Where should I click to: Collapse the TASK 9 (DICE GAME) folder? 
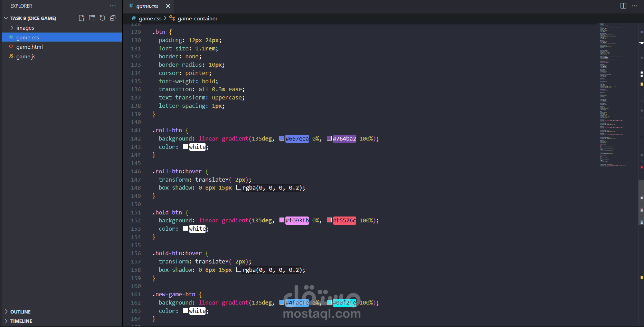click(x=33, y=18)
